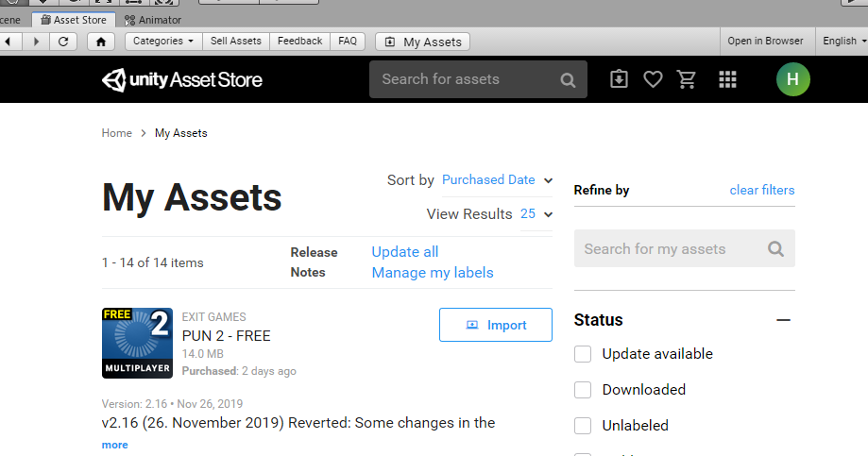Click 'Purchased: 2 days ago' text
The height and width of the screenshot is (456, 868).
point(239,371)
